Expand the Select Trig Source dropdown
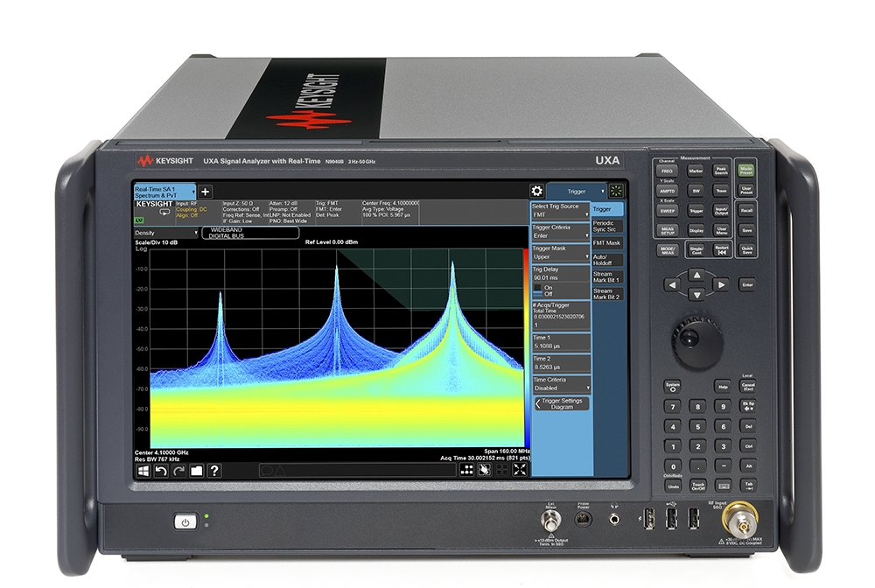Image resolution: width=875 pixels, height=588 pixels. coord(561,214)
